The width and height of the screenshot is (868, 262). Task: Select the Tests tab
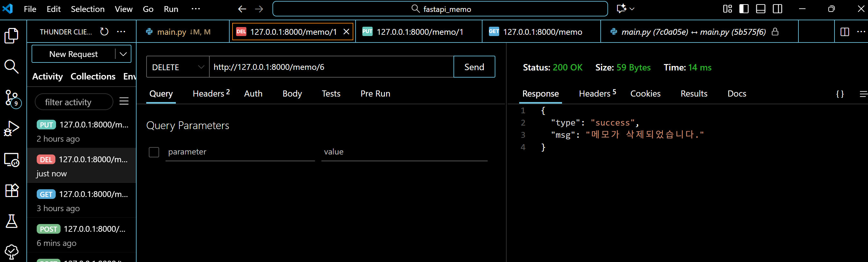point(331,94)
